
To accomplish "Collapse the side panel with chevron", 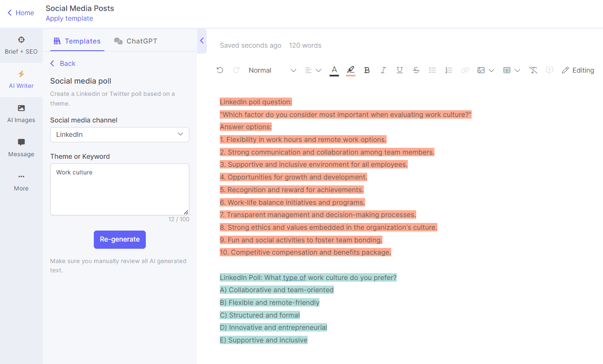I will tap(202, 41).
